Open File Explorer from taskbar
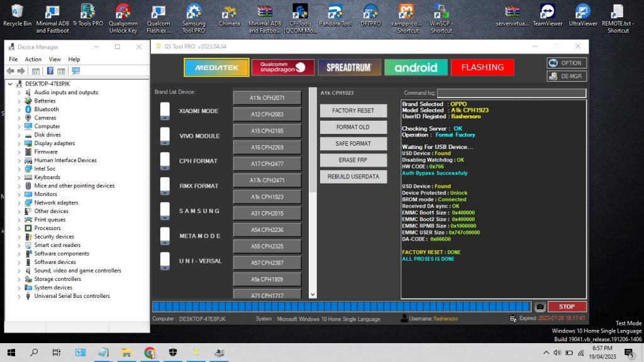The width and height of the screenshot is (644, 362). click(126, 353)
